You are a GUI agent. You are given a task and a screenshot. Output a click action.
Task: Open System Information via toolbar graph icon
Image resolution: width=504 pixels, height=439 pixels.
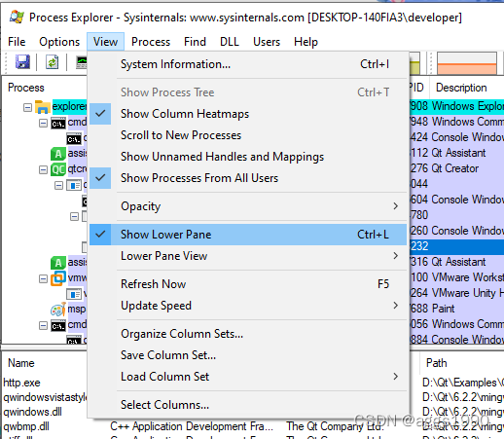tap(81, 62)
